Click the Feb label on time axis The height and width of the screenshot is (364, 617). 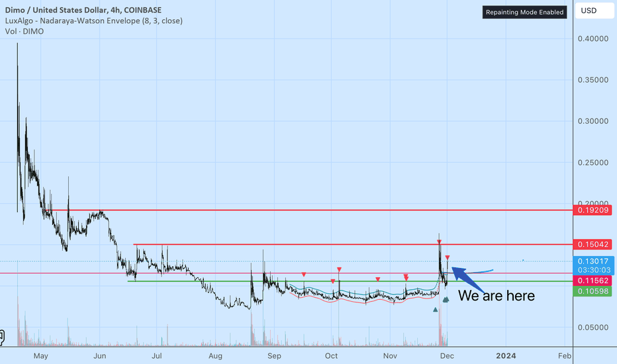(565, 356)
